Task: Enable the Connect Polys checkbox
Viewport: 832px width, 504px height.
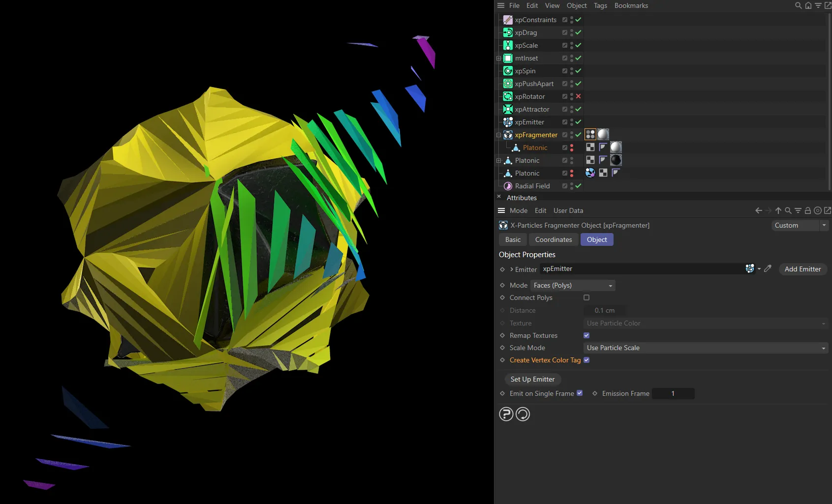Action: coord(586,297)
